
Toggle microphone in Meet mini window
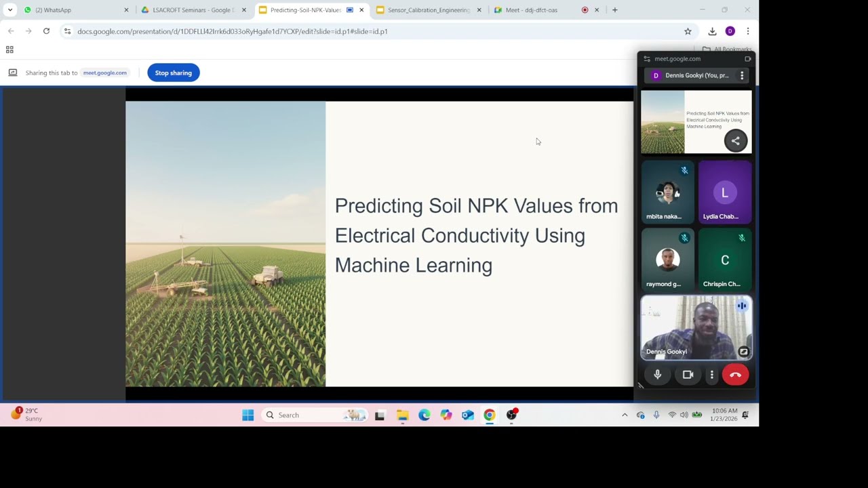[657, 374]
